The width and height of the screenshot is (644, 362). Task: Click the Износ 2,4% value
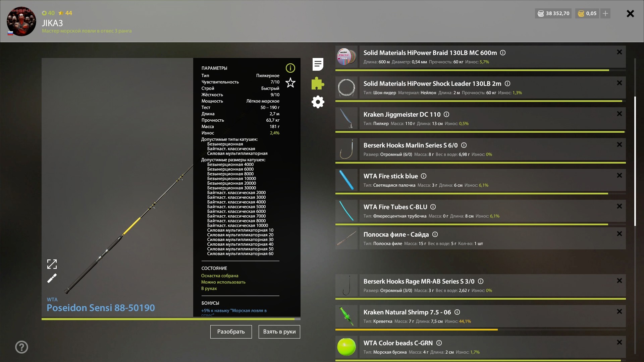click(274, 133)
